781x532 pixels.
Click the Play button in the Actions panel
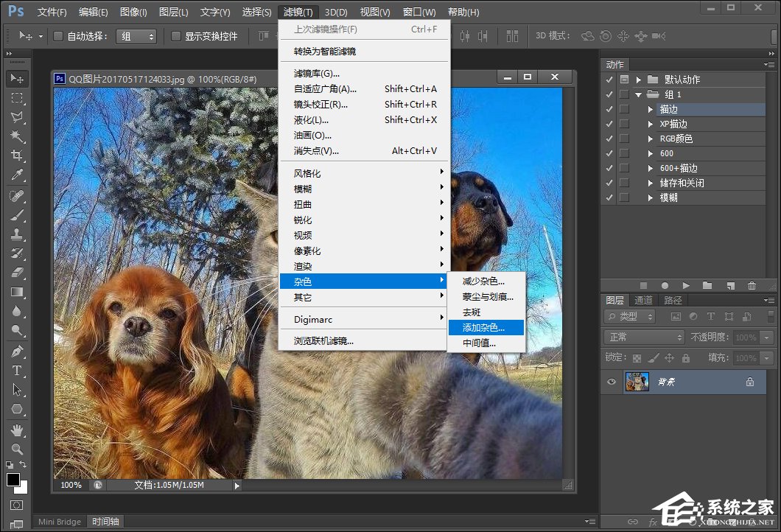coord(685,285)
